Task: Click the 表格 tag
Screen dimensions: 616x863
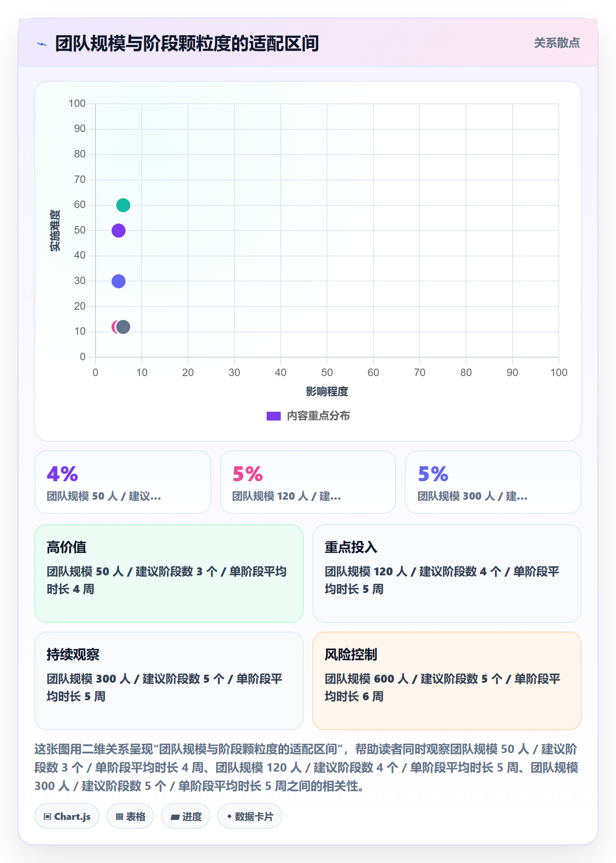Action: click(x=130, y=816)
